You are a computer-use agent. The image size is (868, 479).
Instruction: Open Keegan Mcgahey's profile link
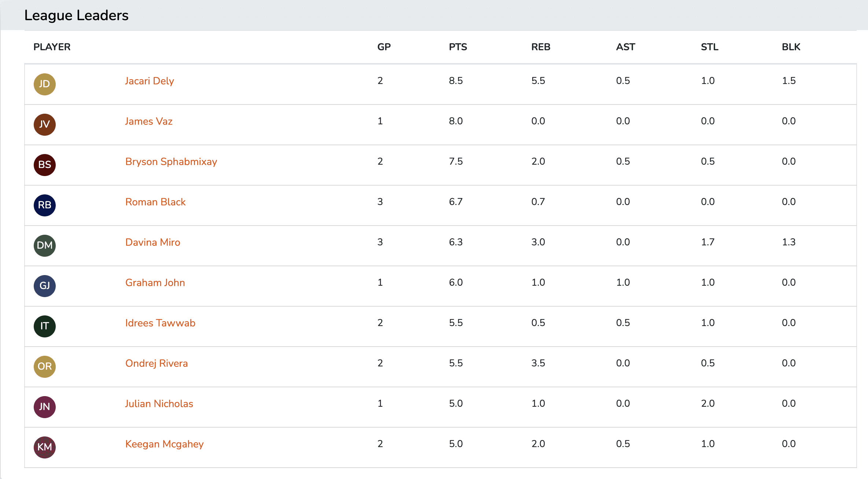coord(164,444)
